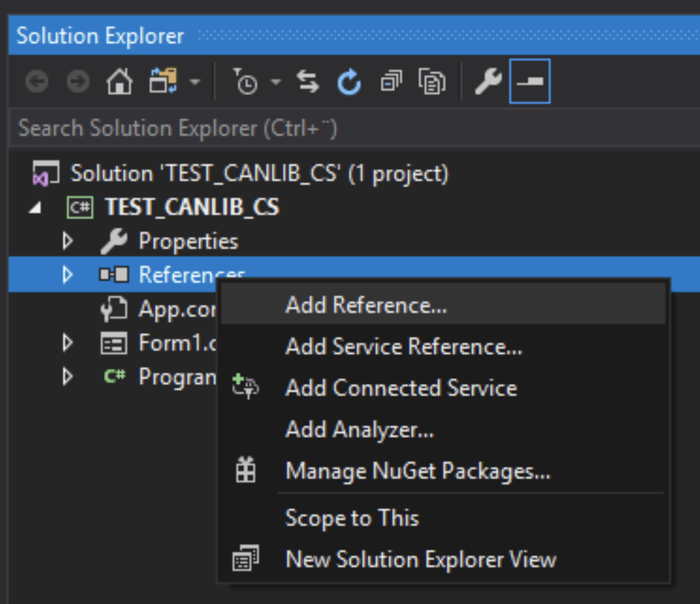Expand the Properties tree node
Image resolution: width=700 pixels, height=604 pixels.
(x=67, y=241)
